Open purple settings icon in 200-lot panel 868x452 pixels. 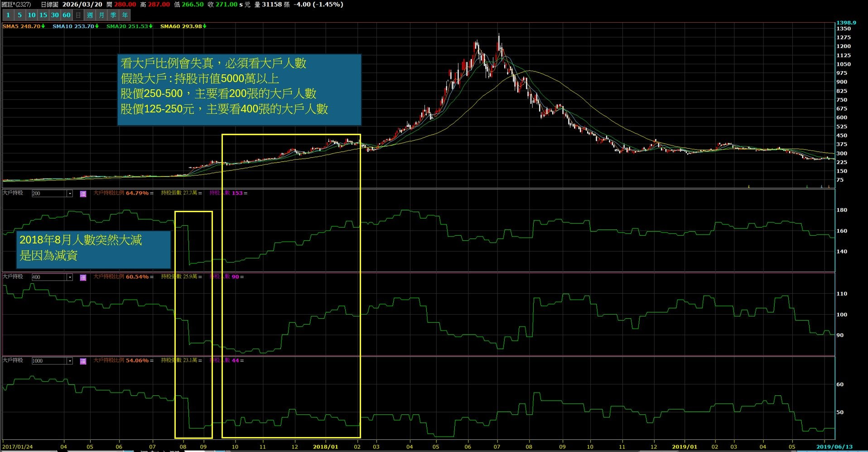click(83, 194)
